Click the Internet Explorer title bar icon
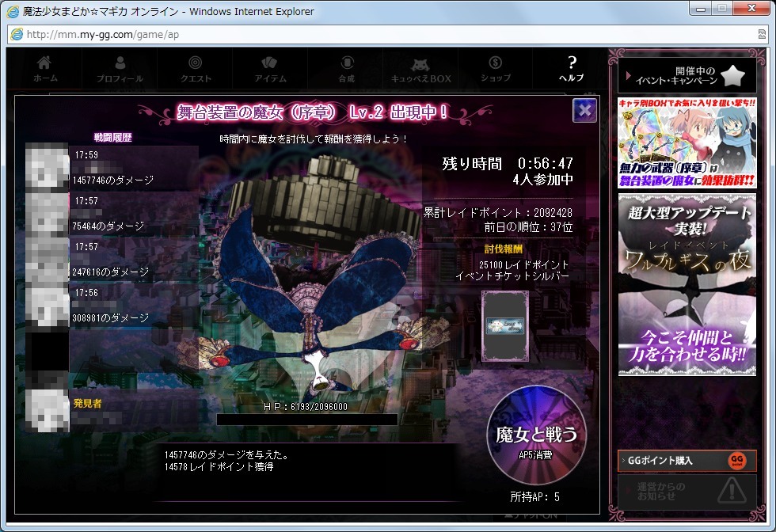 coord(13,11)
